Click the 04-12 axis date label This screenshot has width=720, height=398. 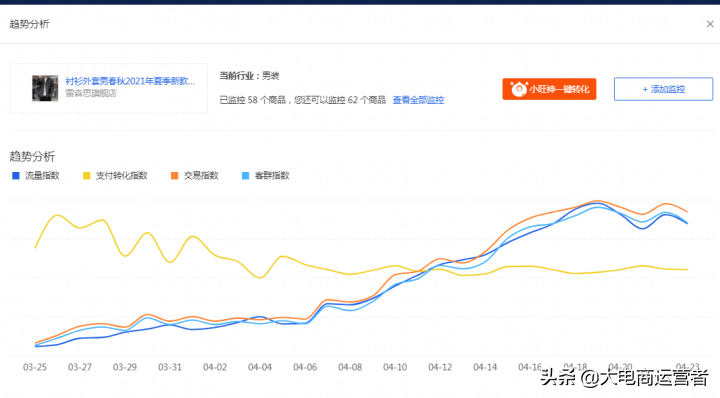(x=440, y=367)
